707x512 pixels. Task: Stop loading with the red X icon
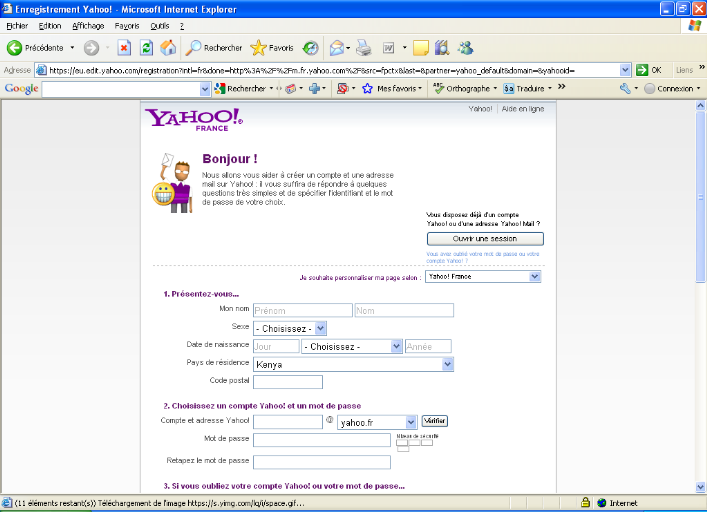[x=124, y=48]
